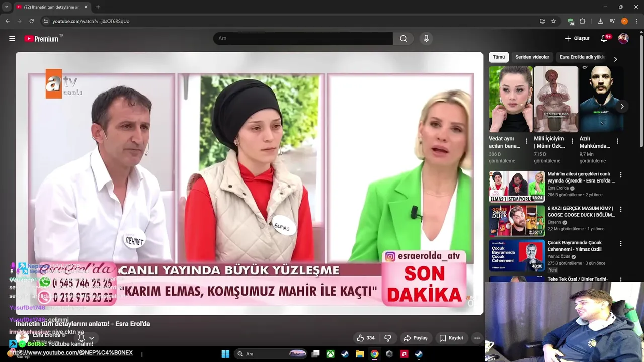The image size is (644, 362).
Task: Open more actions ellipsis under video
Action: pyautogui.click(x=477, y=338)
